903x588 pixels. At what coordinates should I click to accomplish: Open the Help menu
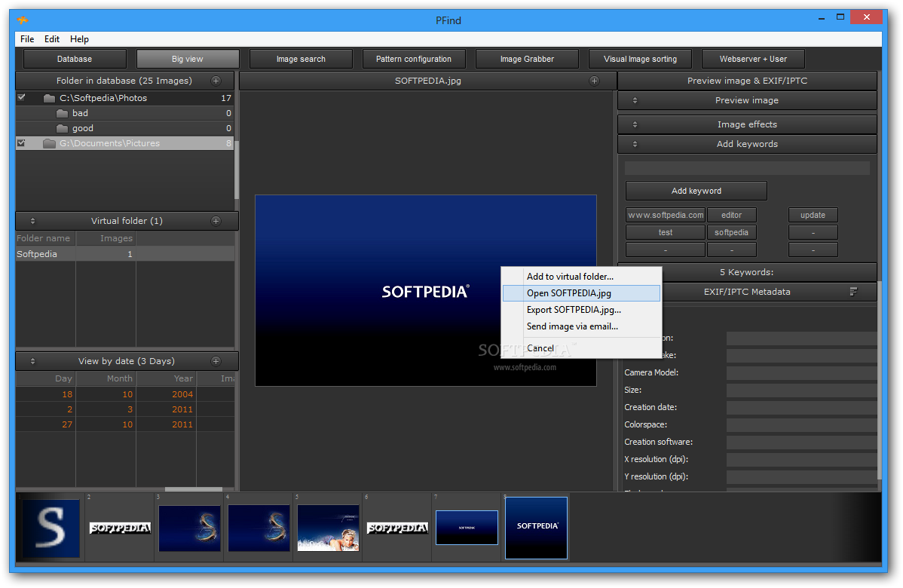79,39
